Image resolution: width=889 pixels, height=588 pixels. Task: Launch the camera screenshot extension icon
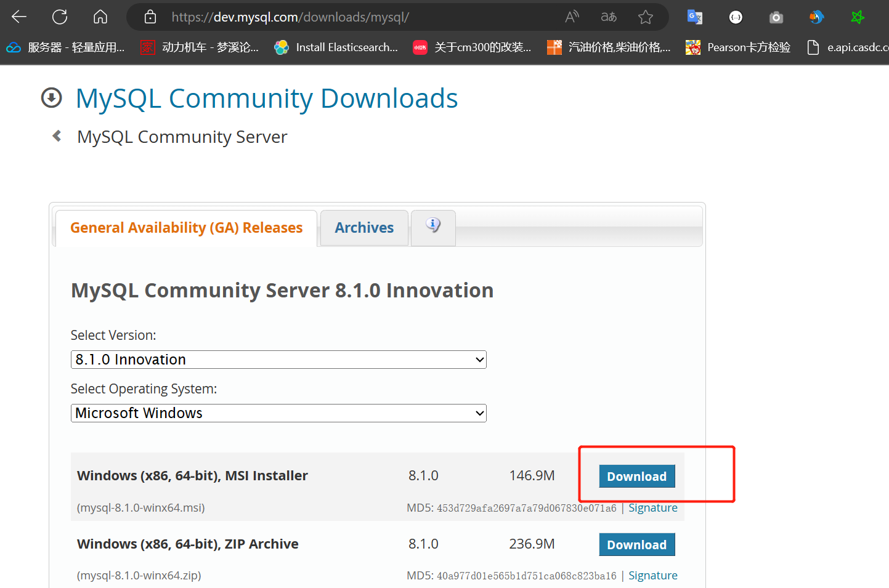point(776,17)
